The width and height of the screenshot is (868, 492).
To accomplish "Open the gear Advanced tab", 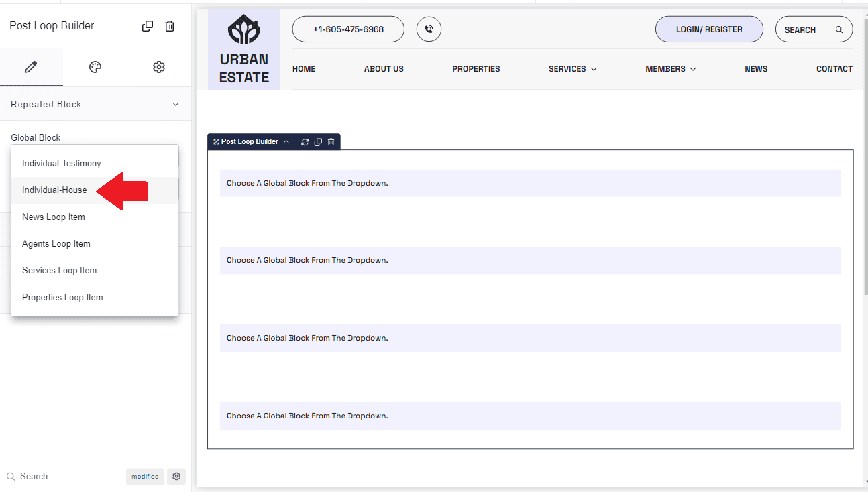I will pos(159,67).
